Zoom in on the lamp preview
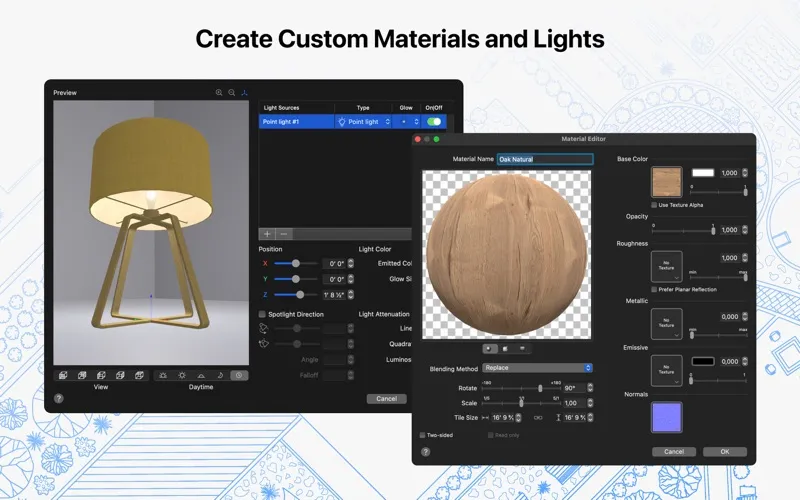The width and height of the screenshot is (800, 500). point(219,93)
